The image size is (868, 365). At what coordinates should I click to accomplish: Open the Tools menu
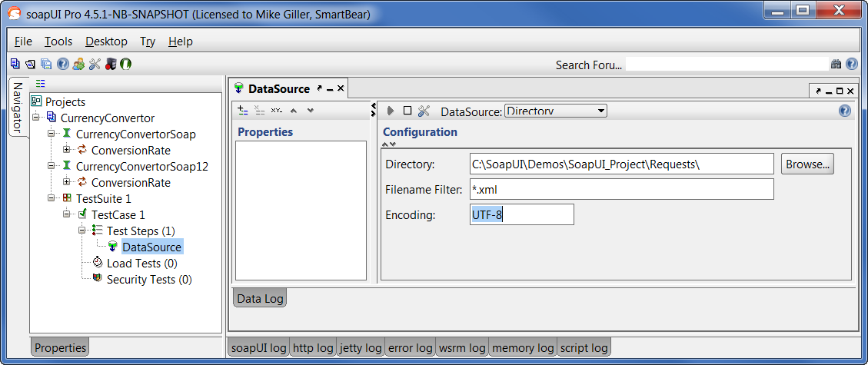(x=58, y=41)
